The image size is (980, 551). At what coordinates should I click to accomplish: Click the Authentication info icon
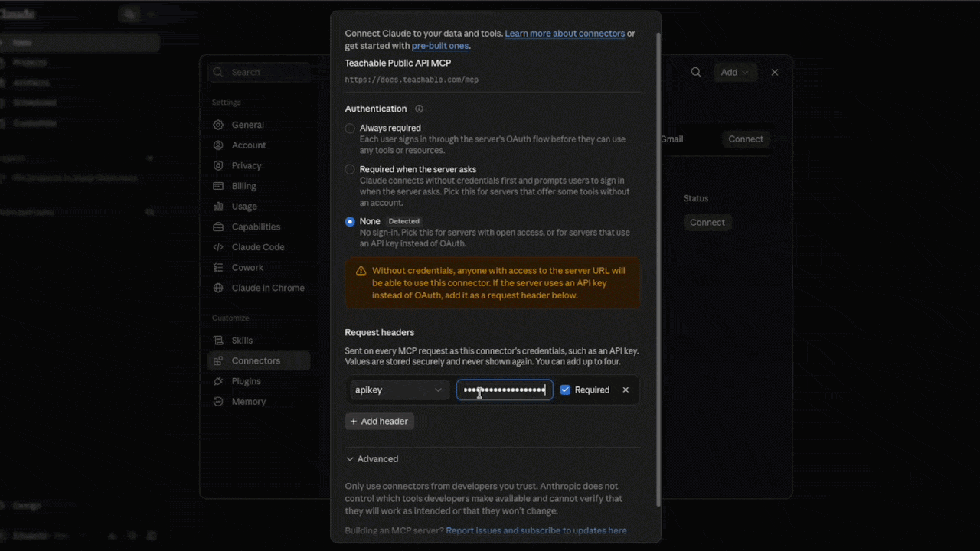coord(419,109)
